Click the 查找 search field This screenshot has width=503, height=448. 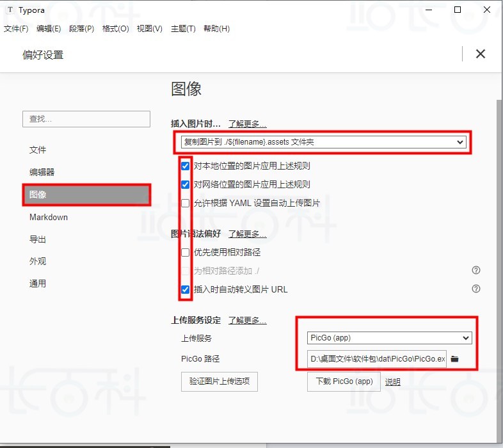coord(86,119)
